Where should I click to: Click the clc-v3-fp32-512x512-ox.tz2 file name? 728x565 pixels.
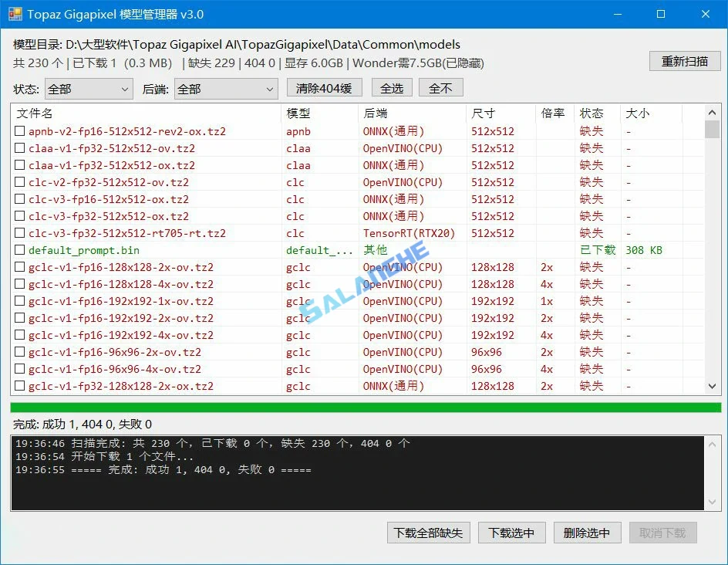109,216
